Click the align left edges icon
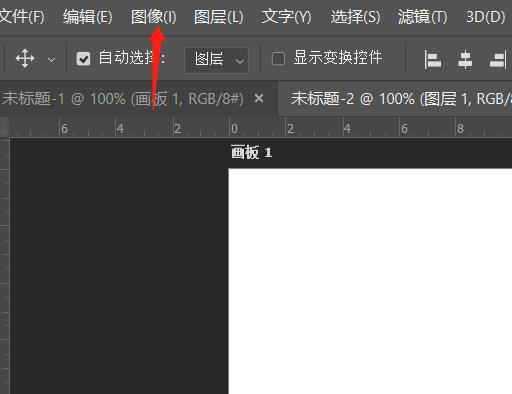This screenshot has height=394, width=512. click(433, 59)
